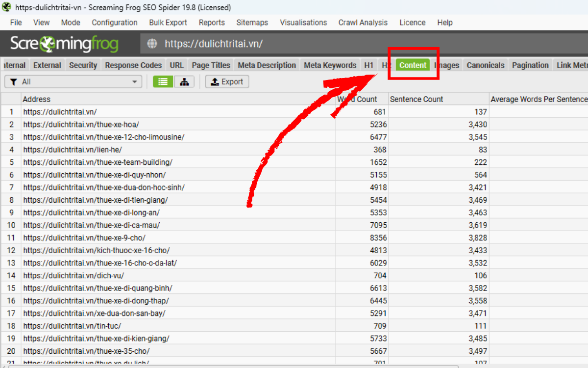The image size is (588, 368).
Task: Open the Crawl Analysis menu
Action: (363, 23)
